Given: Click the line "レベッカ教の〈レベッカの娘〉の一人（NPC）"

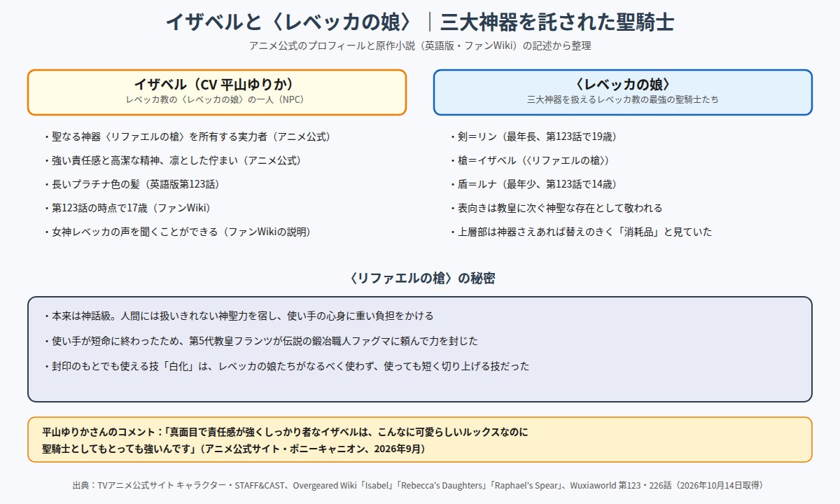Looking at the screenshot, I should pos(217,100).
